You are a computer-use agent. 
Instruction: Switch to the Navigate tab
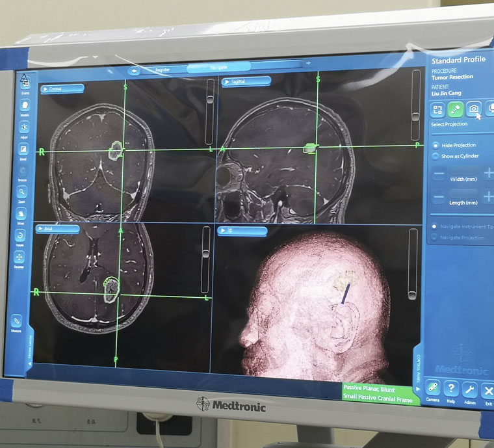tap(218, 67)
